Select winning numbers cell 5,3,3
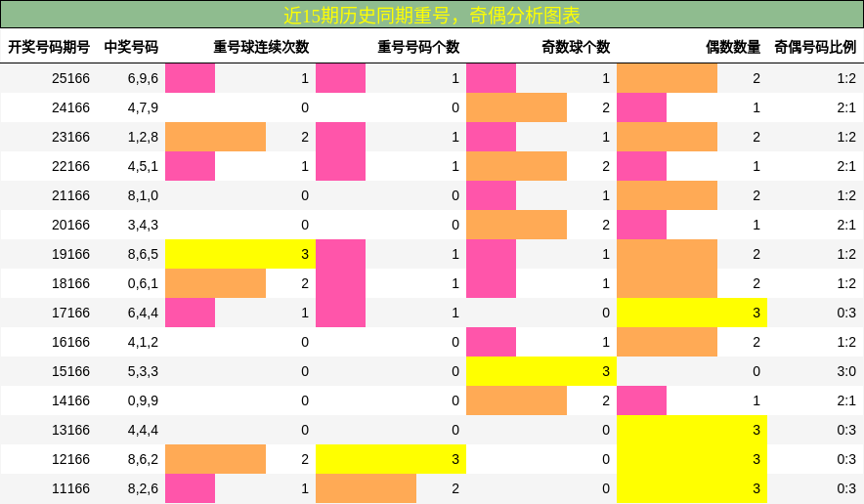Image resolution: width=864 pixels, height=504 pixels. coord(143,371)
